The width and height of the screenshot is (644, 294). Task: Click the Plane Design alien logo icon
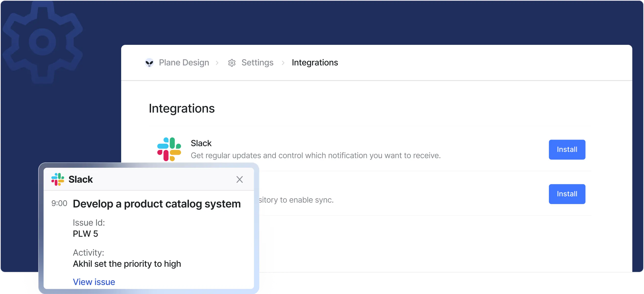coord(149,62)
